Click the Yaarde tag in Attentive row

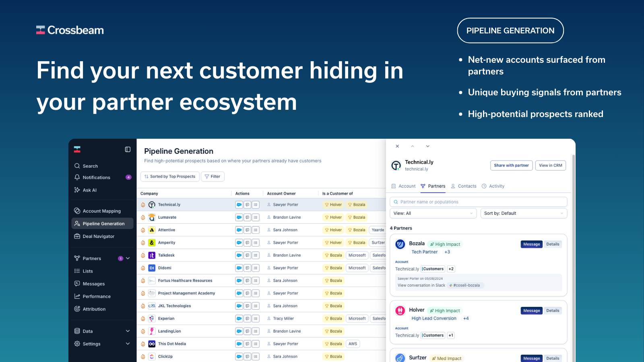378,230
